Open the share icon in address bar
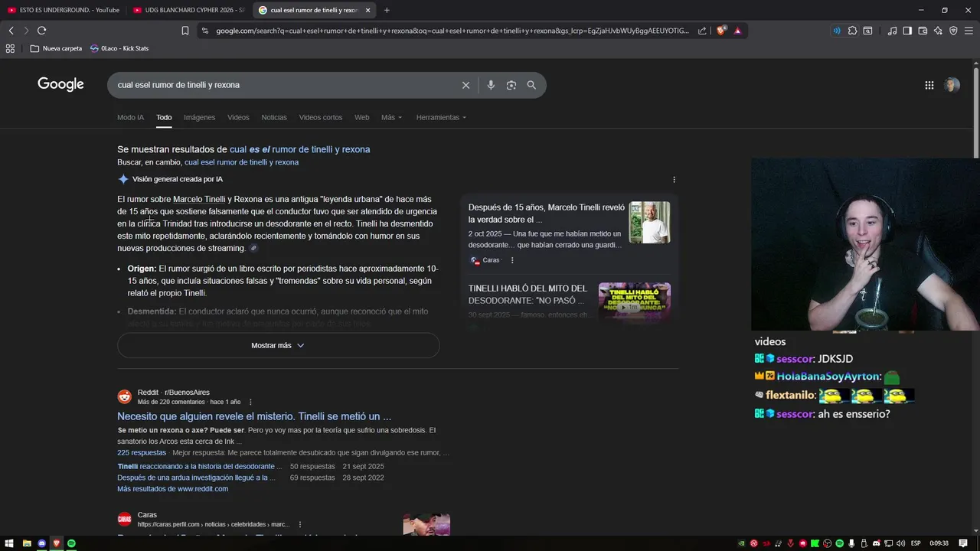The image size is (980, 551). [702, 31]
